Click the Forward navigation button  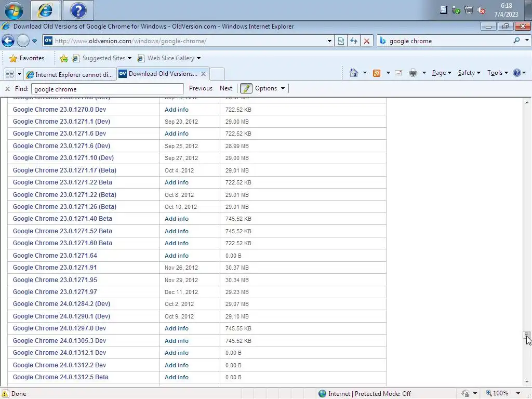(23, 41)
